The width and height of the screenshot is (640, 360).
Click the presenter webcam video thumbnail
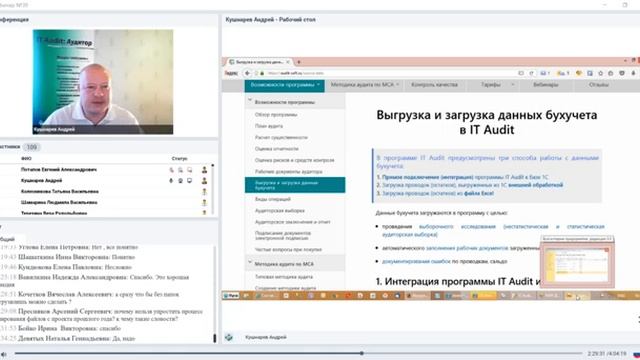103,82
